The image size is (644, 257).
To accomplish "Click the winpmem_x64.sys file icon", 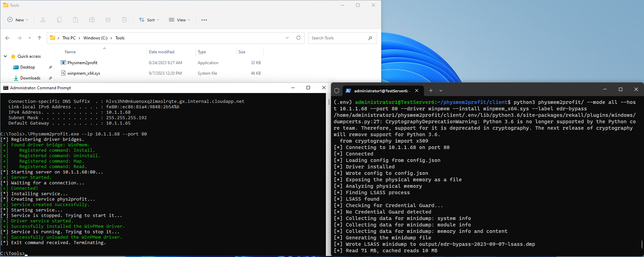I will pyautogui.click(x=63, y=73).
